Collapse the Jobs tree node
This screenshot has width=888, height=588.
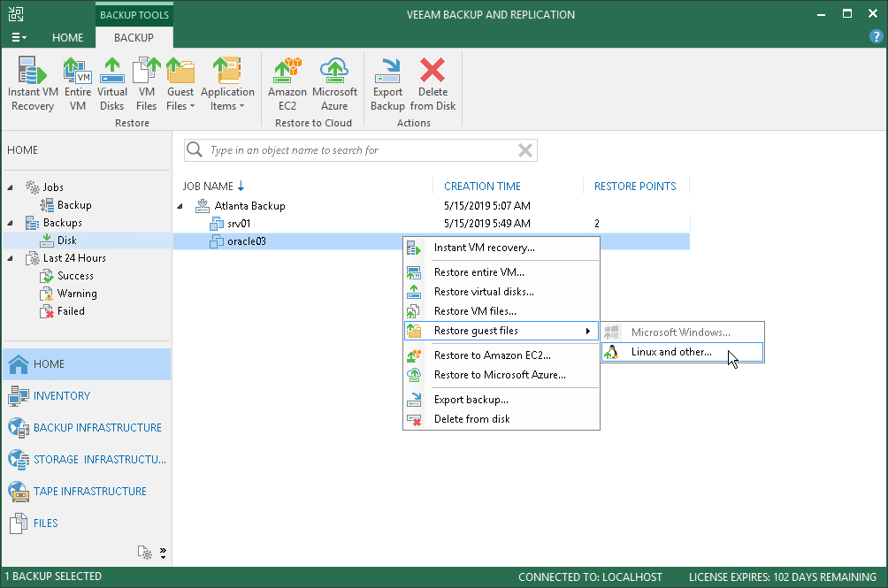11,187
